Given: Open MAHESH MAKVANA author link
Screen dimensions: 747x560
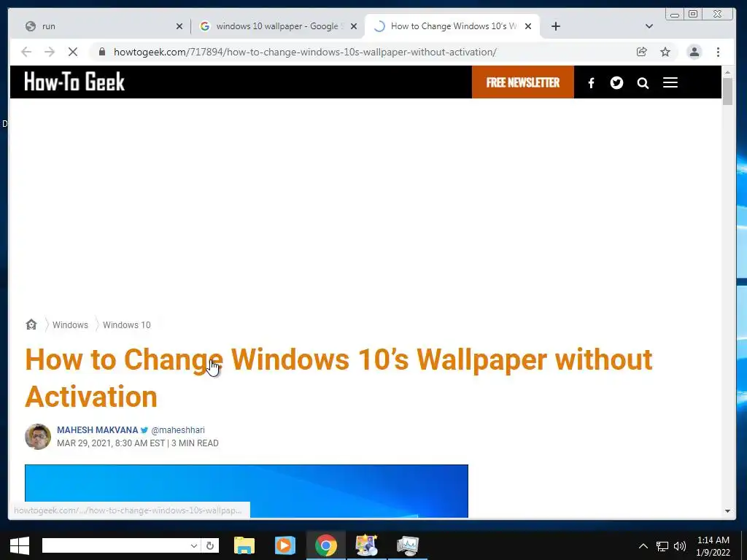Looking at the screenshot, I should pos(97,429).
